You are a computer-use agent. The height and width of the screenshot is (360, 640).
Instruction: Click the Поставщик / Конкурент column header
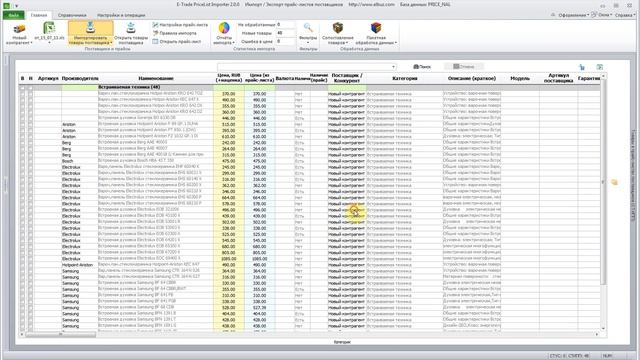pos(347,78)
